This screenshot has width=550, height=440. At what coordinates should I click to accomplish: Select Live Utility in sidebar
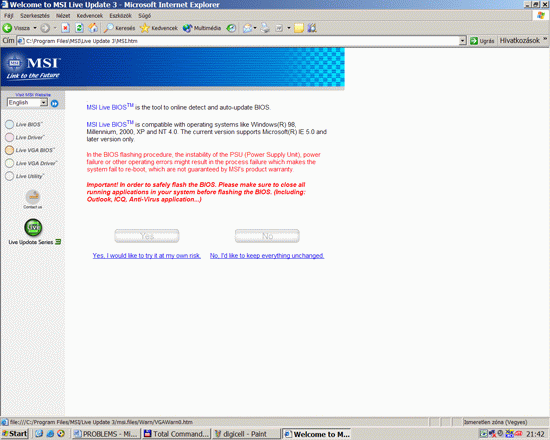(25, 176)
